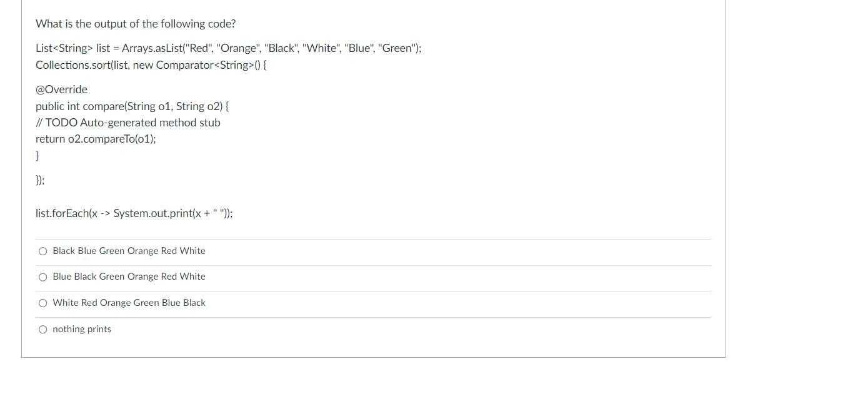Click the Collections.sort code line
The width and height of the screenshot is (868, 396).
pos(151,64)
